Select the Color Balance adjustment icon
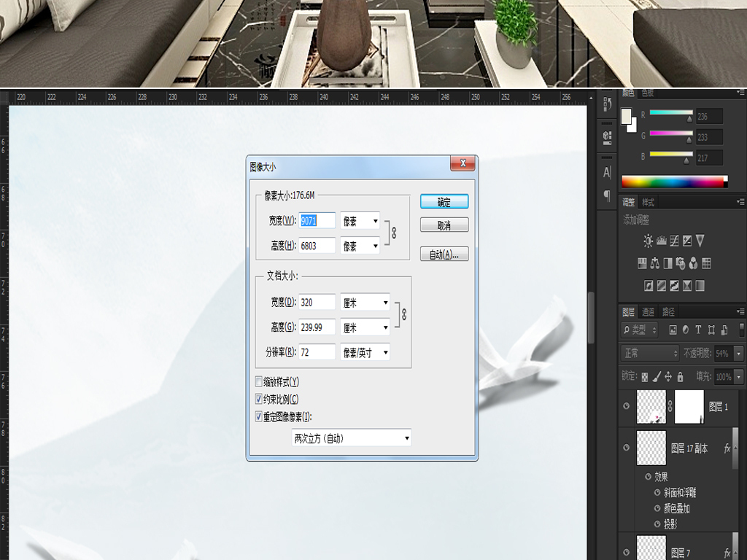 654,262
